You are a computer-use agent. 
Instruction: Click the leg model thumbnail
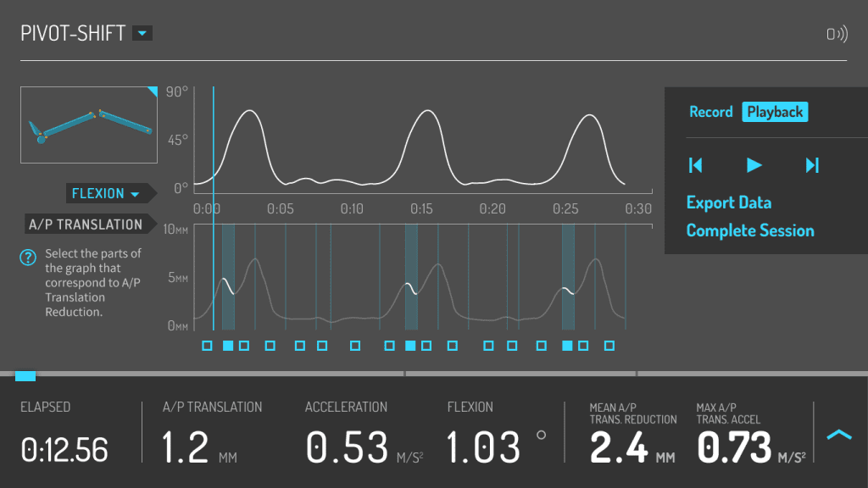(x=88, y=124)
